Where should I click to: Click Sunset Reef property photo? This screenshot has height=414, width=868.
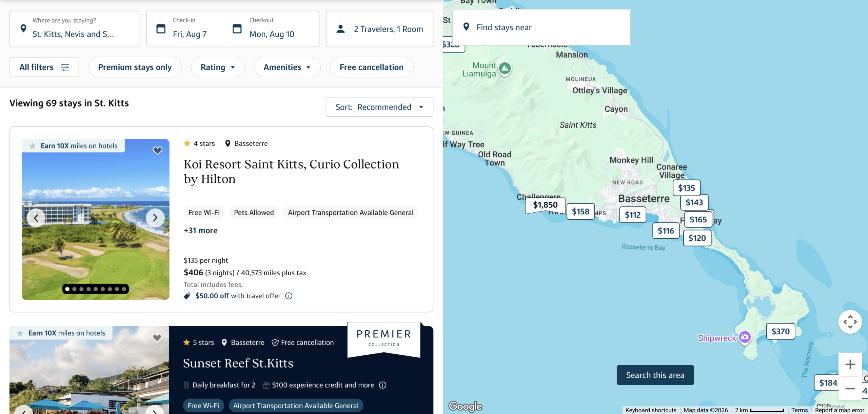point(89,370)
